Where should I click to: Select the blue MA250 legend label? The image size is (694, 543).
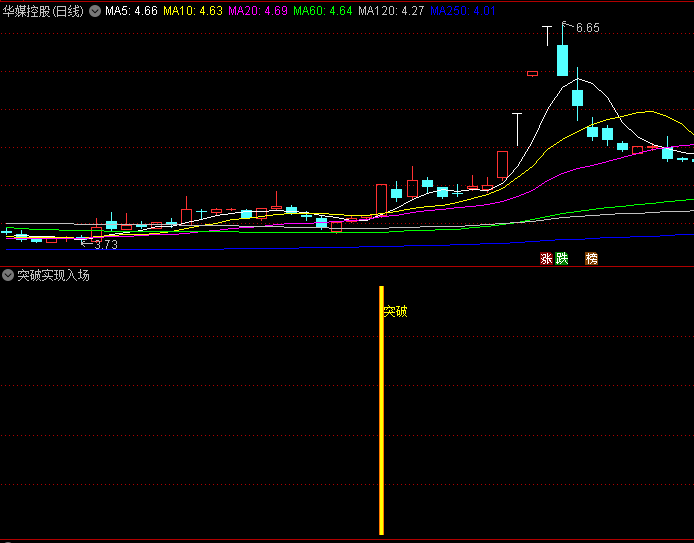point(456,12)
